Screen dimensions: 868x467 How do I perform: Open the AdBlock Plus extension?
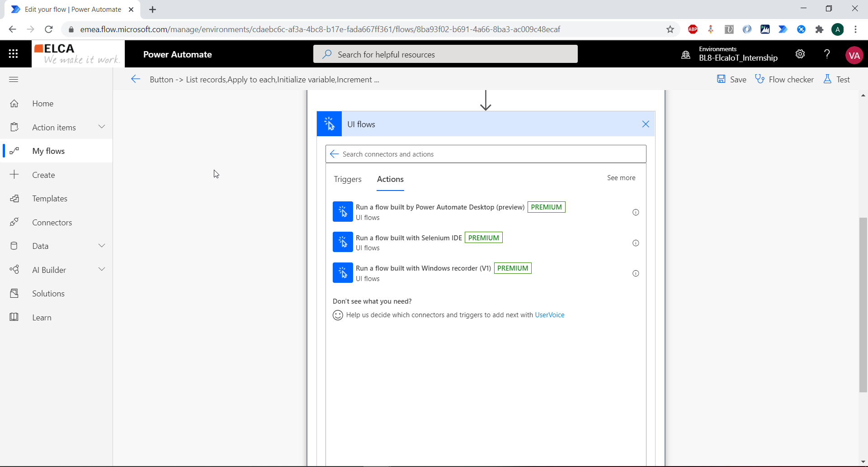(x=693, y=29)
